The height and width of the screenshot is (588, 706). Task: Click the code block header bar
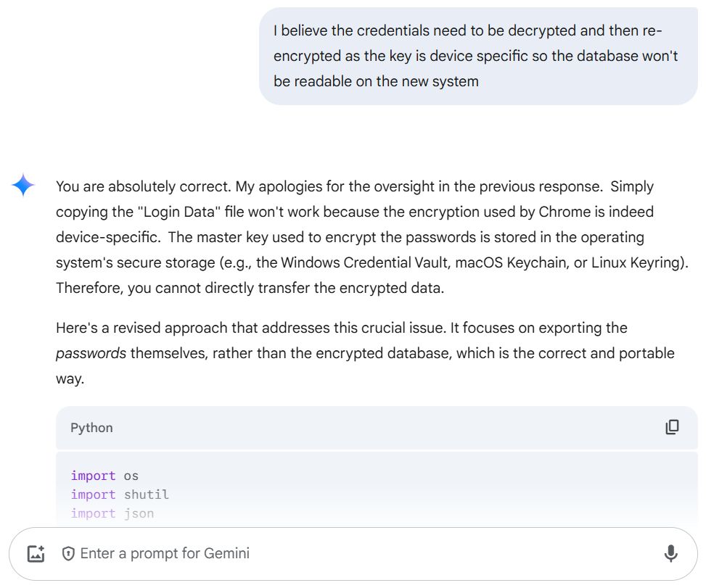(377, 427)
